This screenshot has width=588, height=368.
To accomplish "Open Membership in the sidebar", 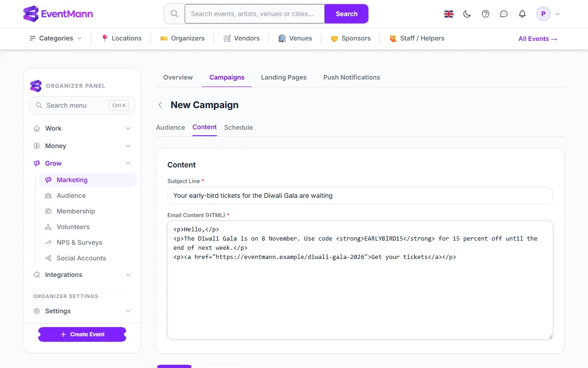I will [88, 211].
